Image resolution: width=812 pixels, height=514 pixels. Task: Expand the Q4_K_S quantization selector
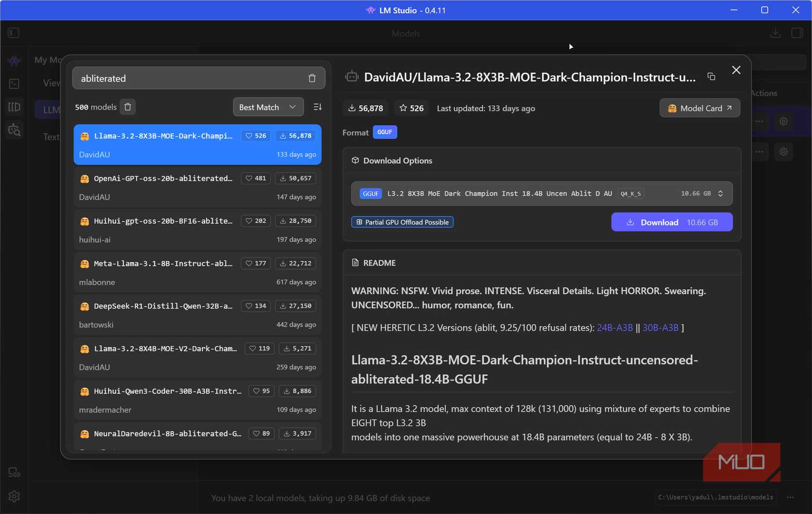click(720, 194)
